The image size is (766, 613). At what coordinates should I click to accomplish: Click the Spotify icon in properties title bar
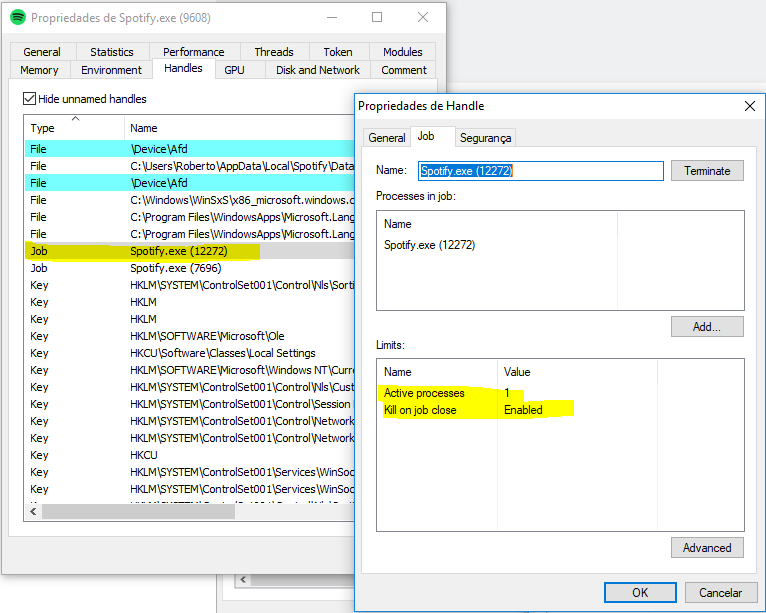pyautogui.click(x=18, y=18)
